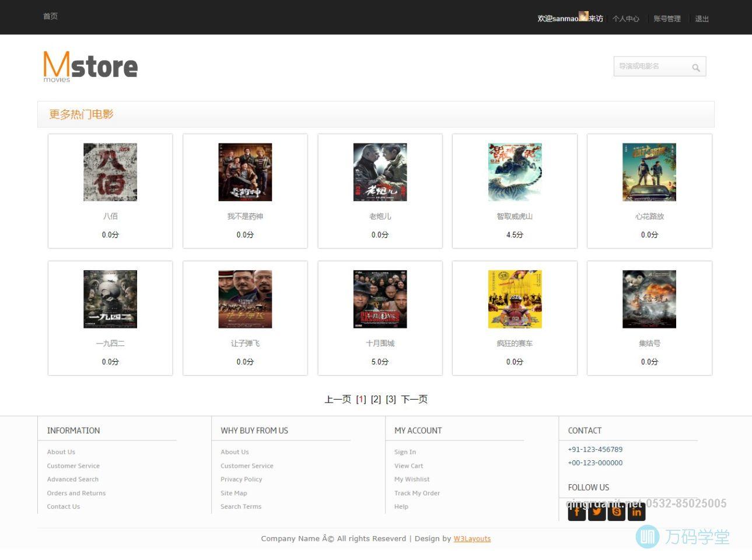Open the 心花路放 movie poster
The width and height of the screenshot is (752, 560).
(649, 172)
